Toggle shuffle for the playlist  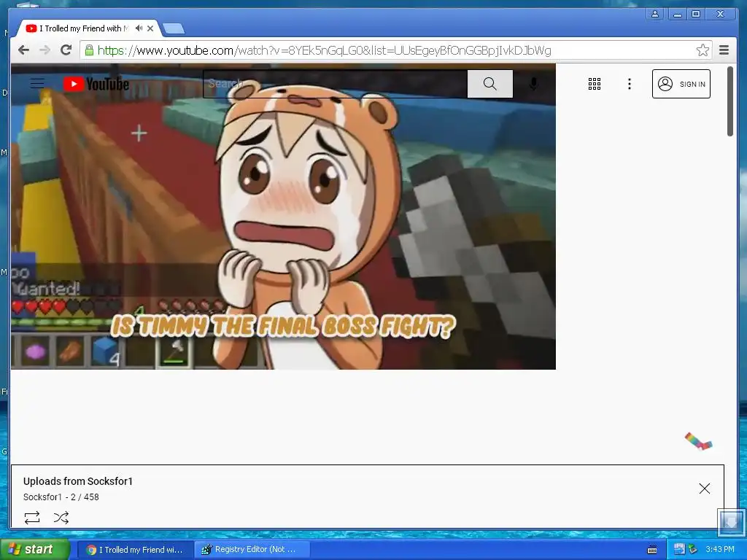[61, 518]
